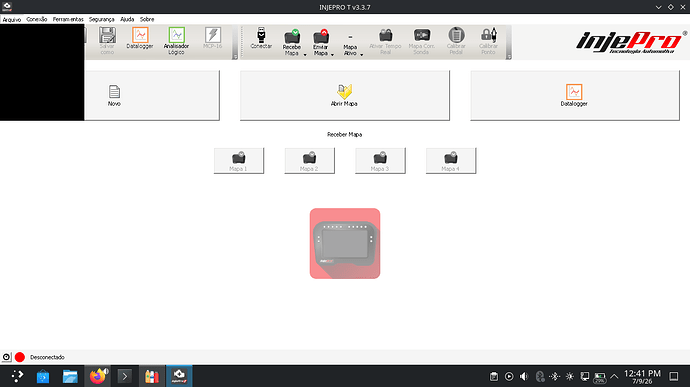690x387 pixels.
Task: Click the Calibrar Pedal icon
Action: (456, 35)
